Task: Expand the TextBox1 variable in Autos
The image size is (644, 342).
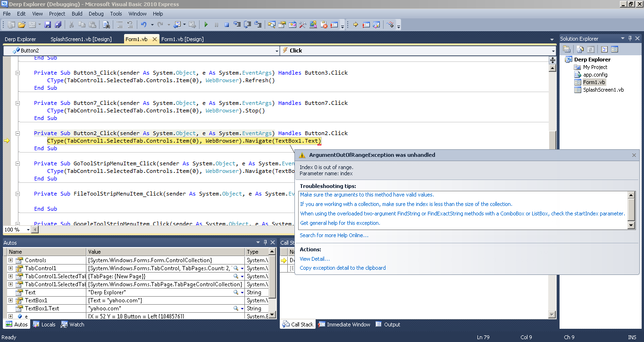Action: [11, 300]
